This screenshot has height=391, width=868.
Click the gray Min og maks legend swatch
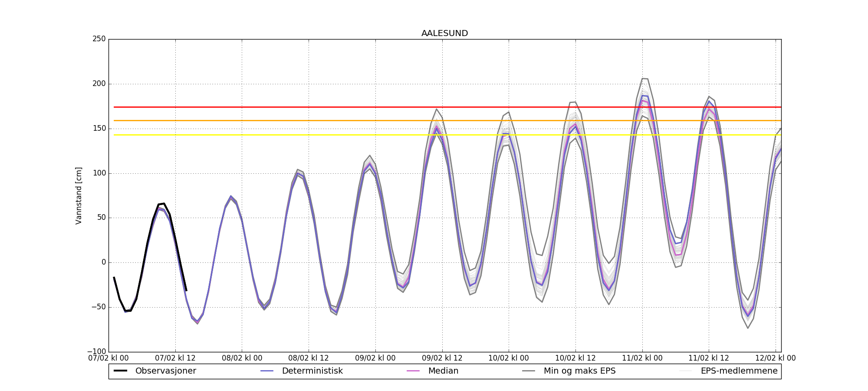pos(529,371)
